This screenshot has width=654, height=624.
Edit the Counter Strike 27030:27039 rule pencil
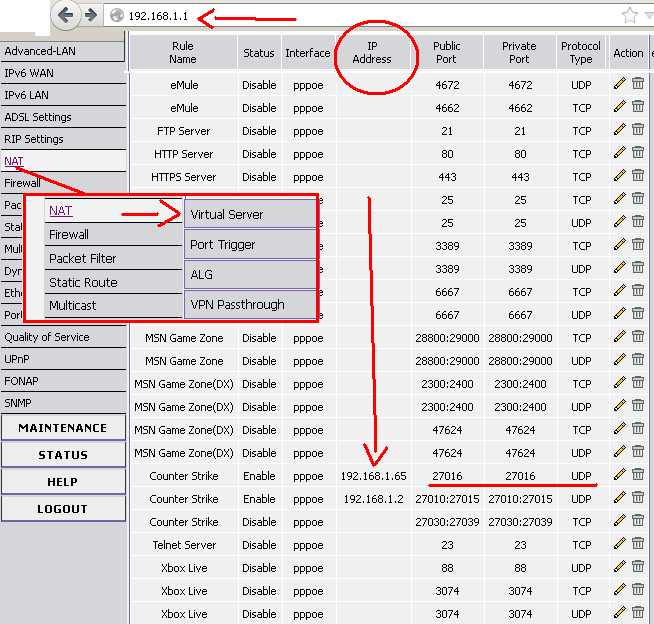click(x=620, y=521)
